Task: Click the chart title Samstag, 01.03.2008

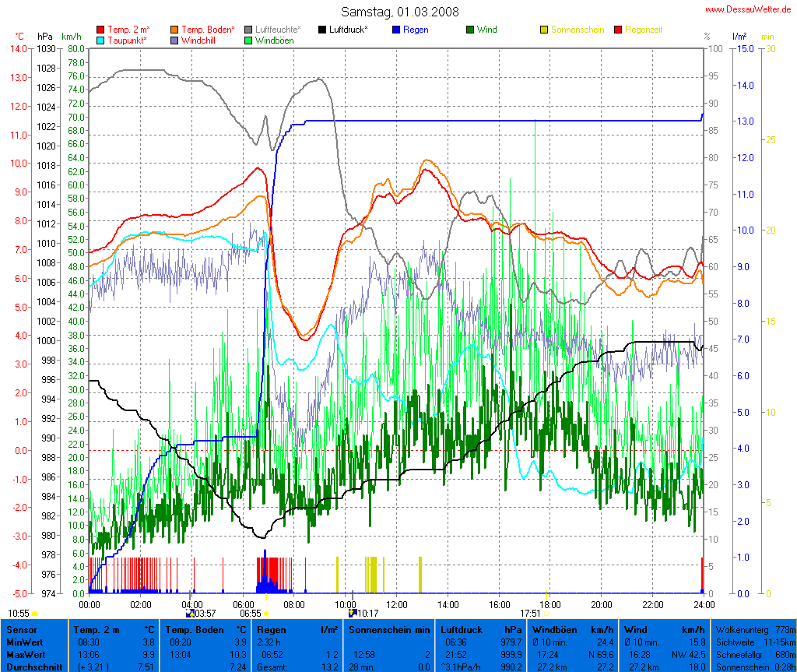Action: [x=400, y=12]
